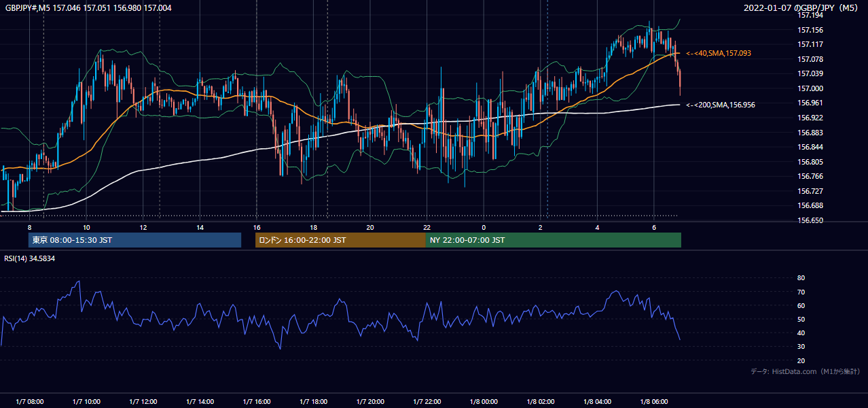This screenshot has width=868, height=408.
Task: Select the ロンドン 16:00-22:00 JST session bar
Action: 340,240
